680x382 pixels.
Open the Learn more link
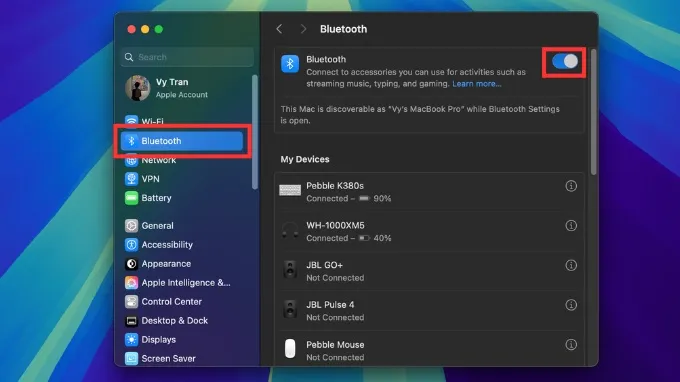point(477,84)
